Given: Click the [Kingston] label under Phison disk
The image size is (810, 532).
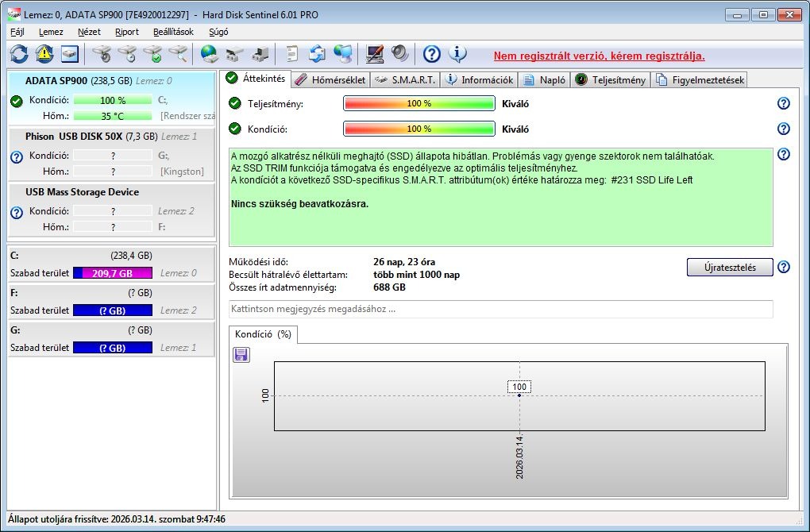Looking at the screenshot, I should click(182, 172).
